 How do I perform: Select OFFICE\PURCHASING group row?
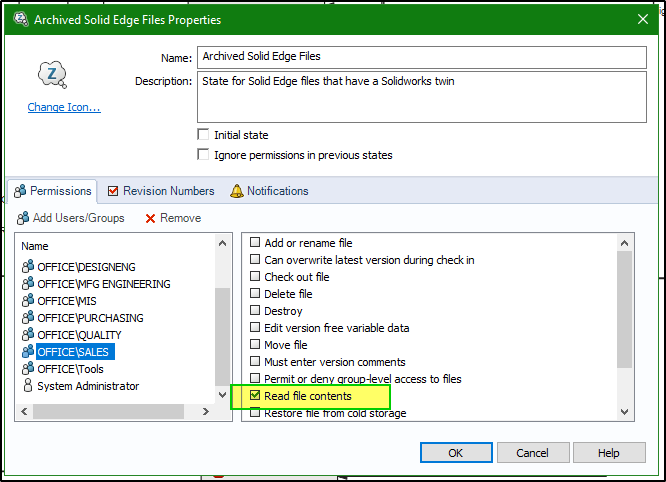(90, 318)
